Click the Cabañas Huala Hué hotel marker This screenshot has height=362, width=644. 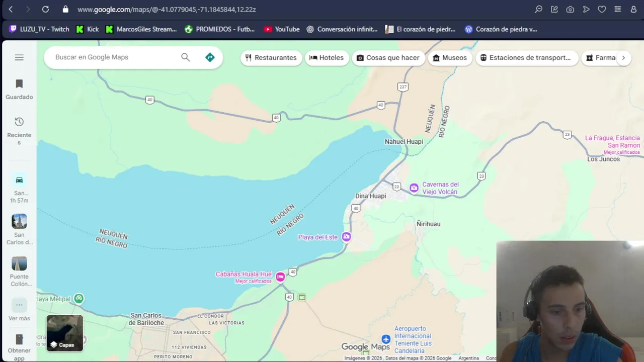click(x=280, y=277)
